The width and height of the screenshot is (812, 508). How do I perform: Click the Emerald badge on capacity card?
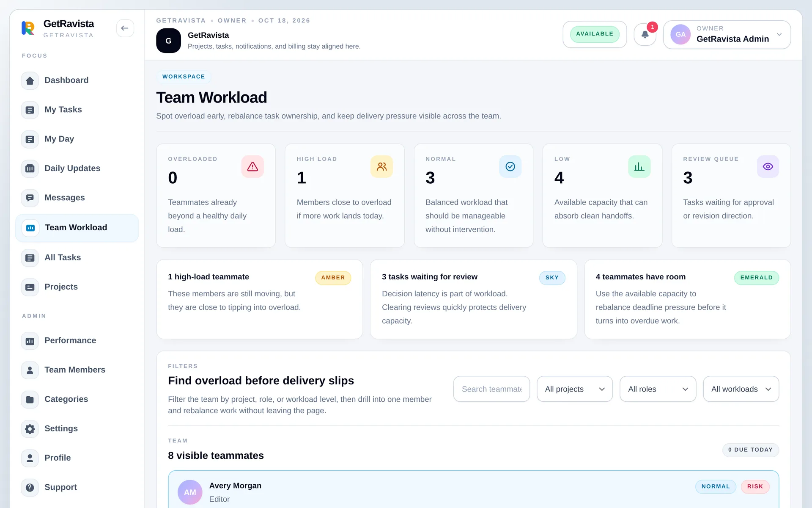coord(757,278)
